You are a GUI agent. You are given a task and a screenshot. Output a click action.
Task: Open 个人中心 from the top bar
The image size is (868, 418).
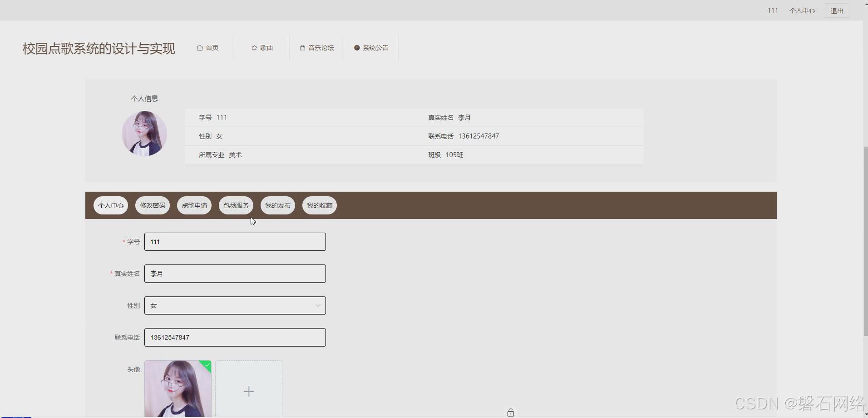[802, 10]
